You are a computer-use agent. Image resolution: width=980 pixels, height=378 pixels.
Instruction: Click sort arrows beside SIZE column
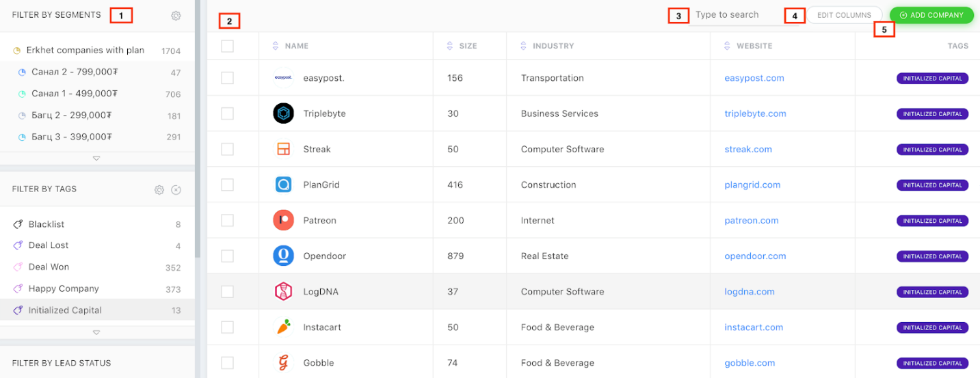click(449, 46)
